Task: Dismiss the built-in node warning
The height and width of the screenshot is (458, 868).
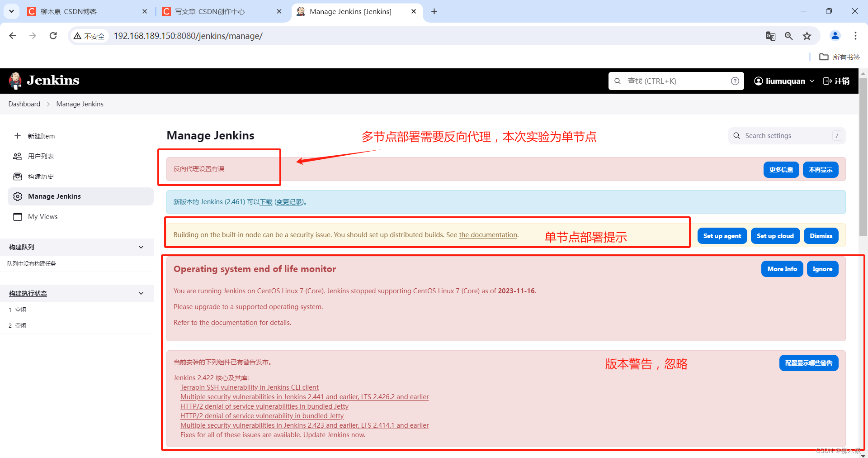Action: 821,236
